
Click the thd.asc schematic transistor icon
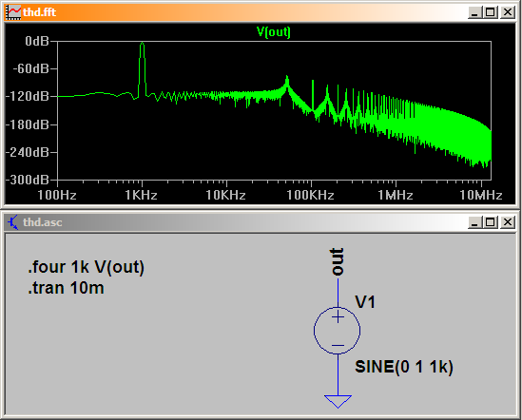[x=13, y=222]
